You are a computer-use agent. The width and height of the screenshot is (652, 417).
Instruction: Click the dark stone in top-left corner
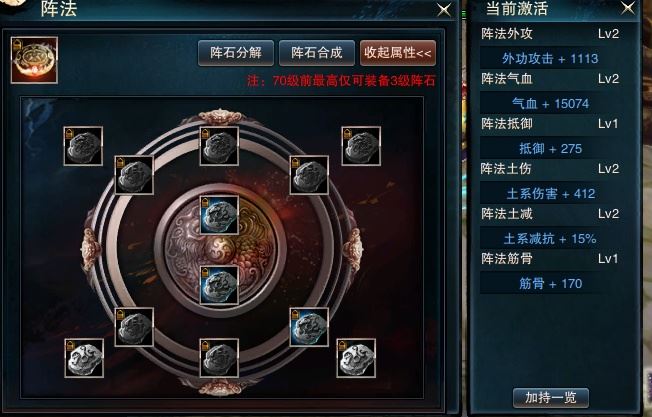pos(83,146)
